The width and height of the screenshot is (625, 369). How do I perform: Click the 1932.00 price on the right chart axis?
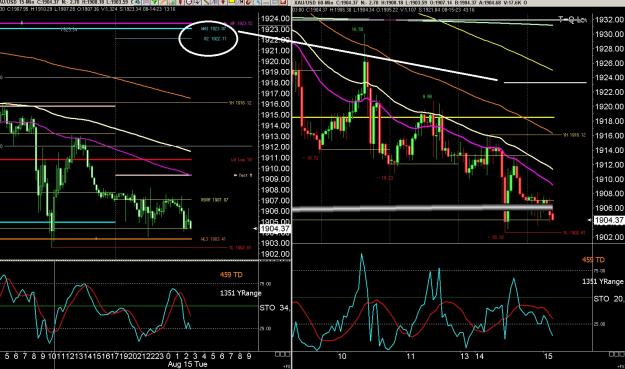pos(609,20)
